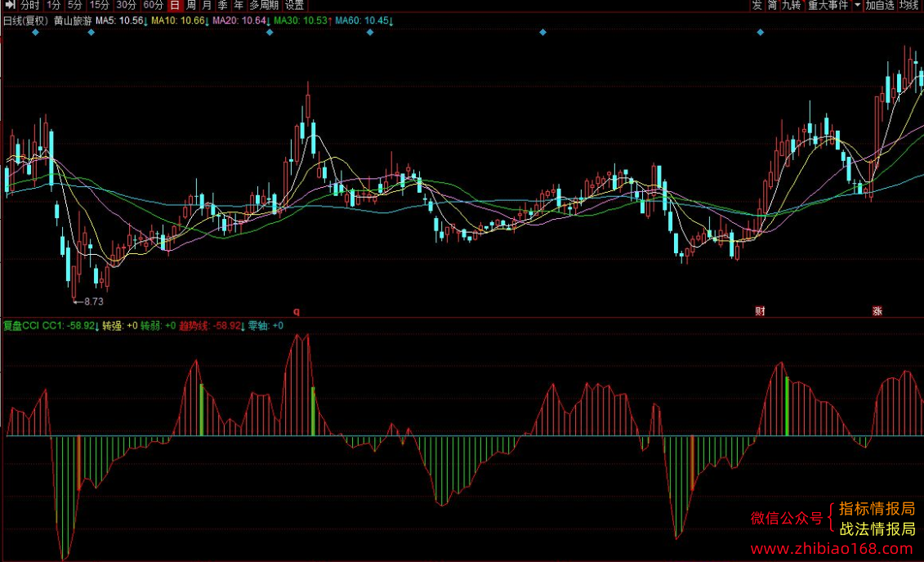Click the blue diamond event marker above 财
This screenshot has height=562, width=924.
pos(760,33)
